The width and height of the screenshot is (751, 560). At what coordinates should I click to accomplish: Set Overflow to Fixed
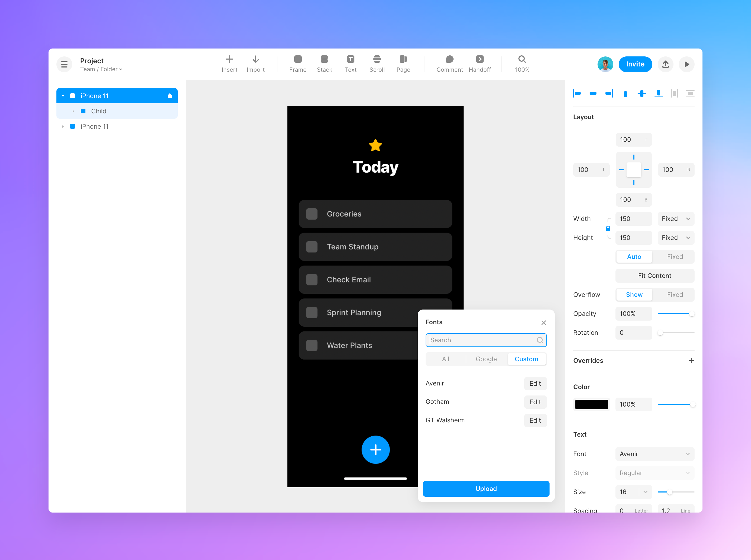click(x=675, y=295)
